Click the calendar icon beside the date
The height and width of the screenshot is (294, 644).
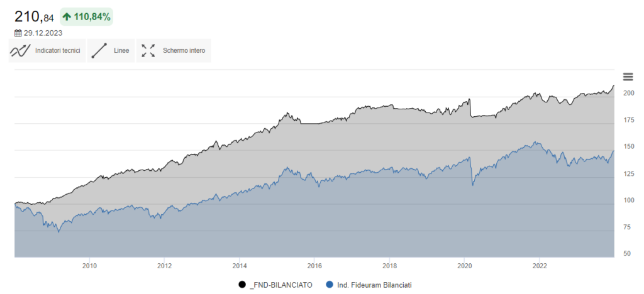[18, 33]
